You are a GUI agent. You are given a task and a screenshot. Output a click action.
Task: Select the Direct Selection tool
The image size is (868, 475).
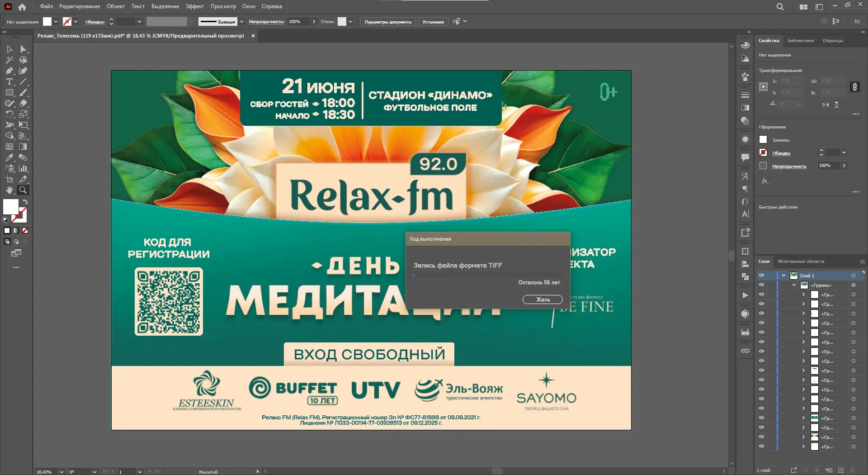point(23,49)
